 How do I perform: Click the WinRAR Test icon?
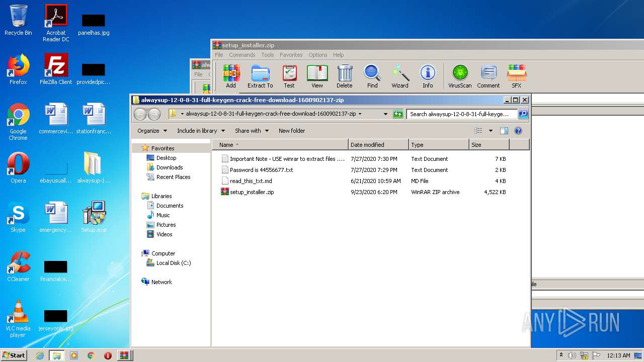point(289,76)
